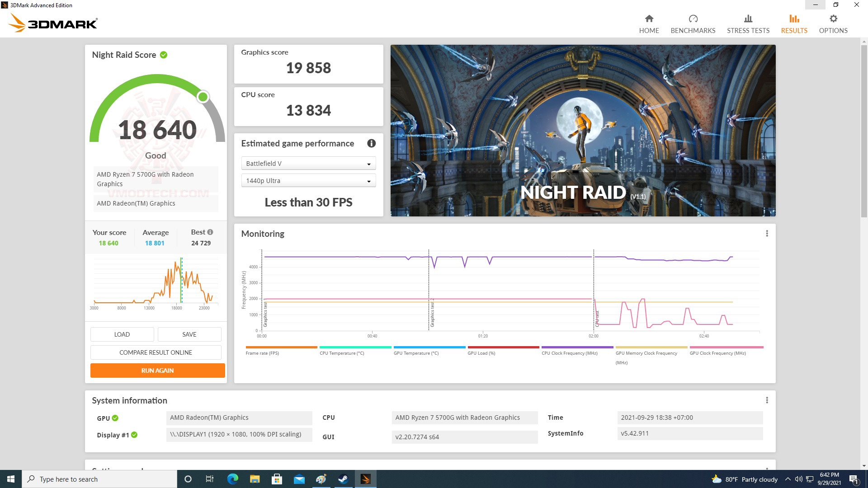Open the Home icon in top navigation
Screen dimensions: 868x488
point(649,19)
